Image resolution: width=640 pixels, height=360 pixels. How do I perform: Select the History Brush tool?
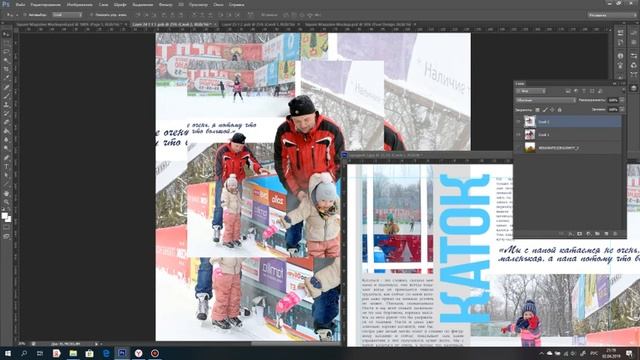point(7,113)
